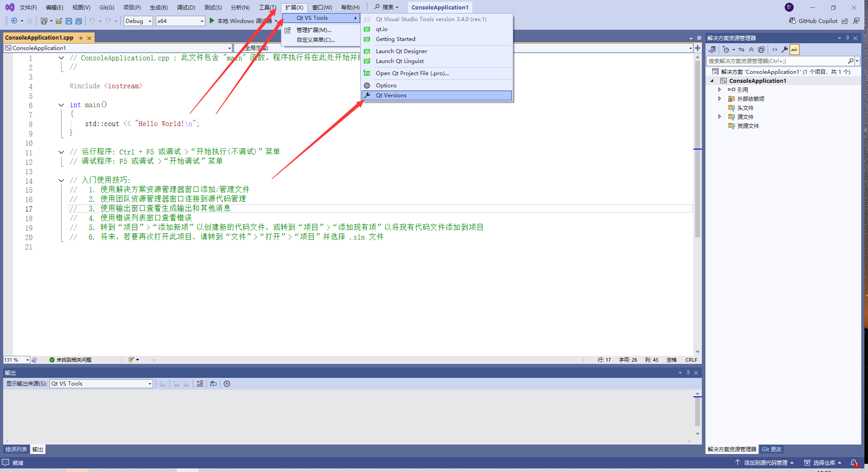Click the Save All double-disk icon
The height and width of the screenshot is (472, 868).
point(79,21)
